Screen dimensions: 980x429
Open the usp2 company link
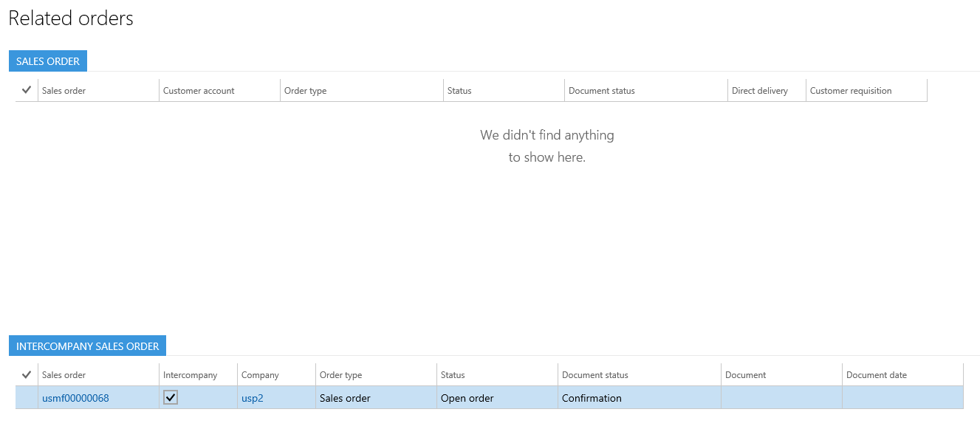(x=253, y=398)
